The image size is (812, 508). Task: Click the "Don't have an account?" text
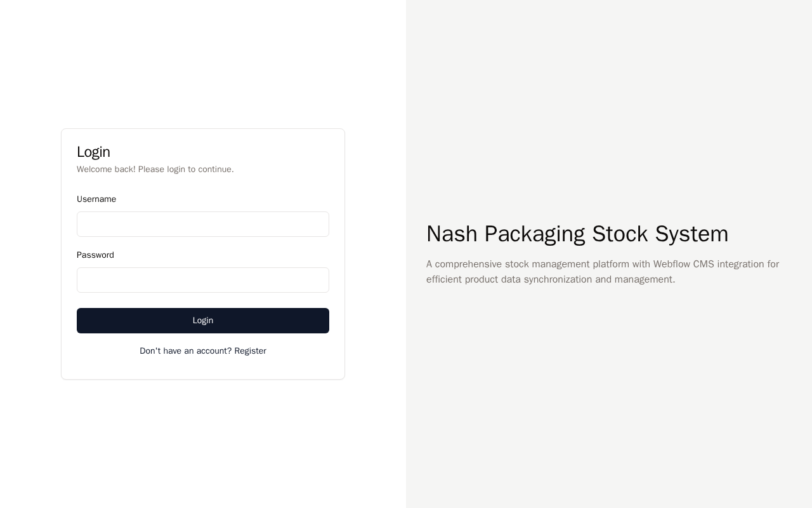coord(185,351)
